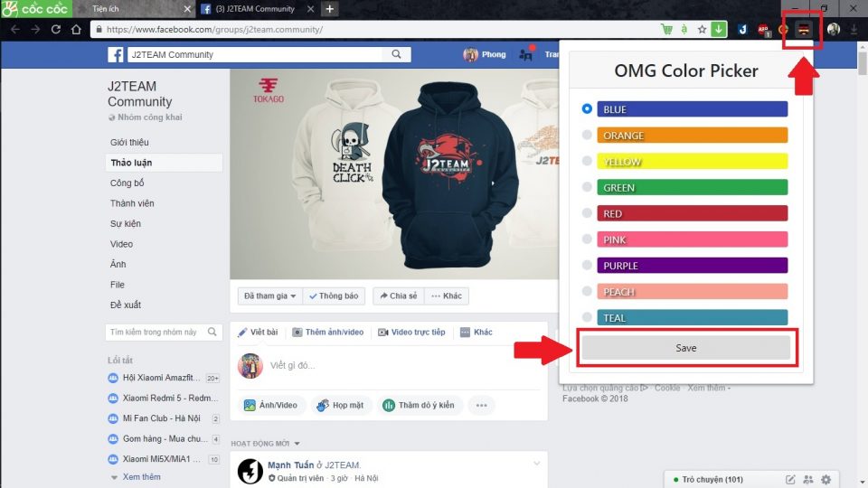Open Mạnh Tuấn profile link

(290, 465)
